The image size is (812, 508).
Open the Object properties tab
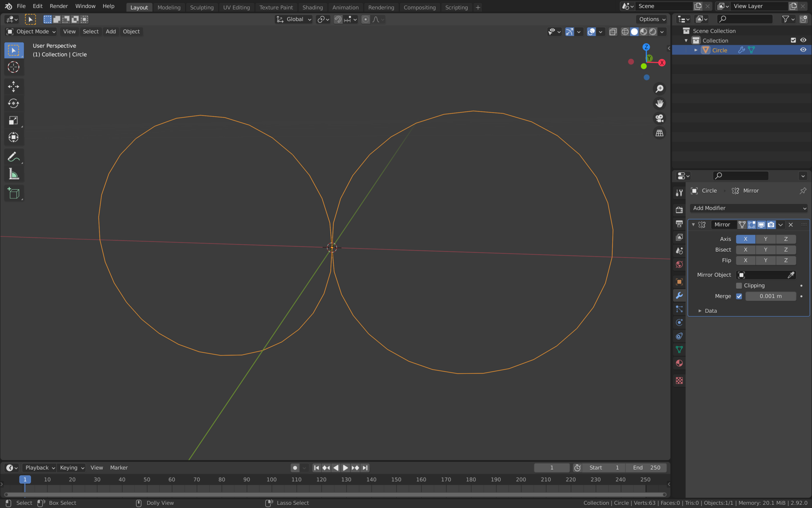[679, 282]
